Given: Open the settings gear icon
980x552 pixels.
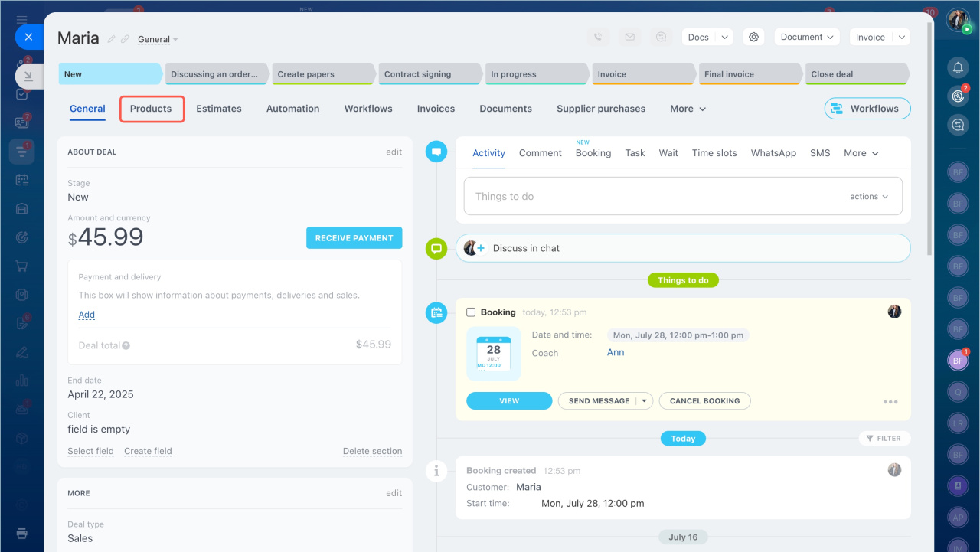Looking at the screenshot, I should (753, 37).
